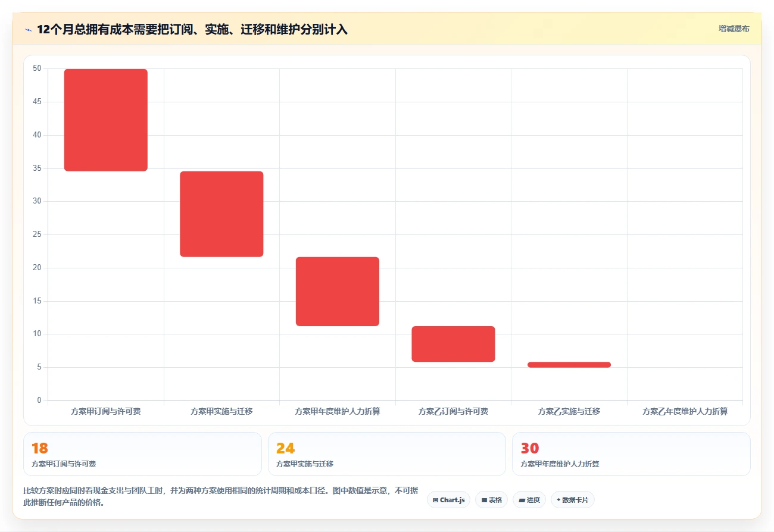Click the 增减瀑布 label in the header
The width and height of the screenshot is (774, 532).
click(x=734, y=29)
